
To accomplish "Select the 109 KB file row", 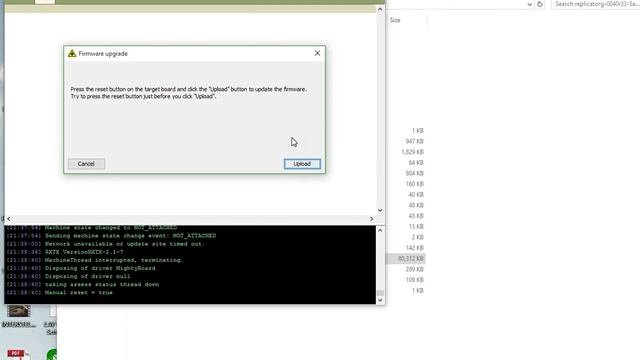I will tap(414, 280).
